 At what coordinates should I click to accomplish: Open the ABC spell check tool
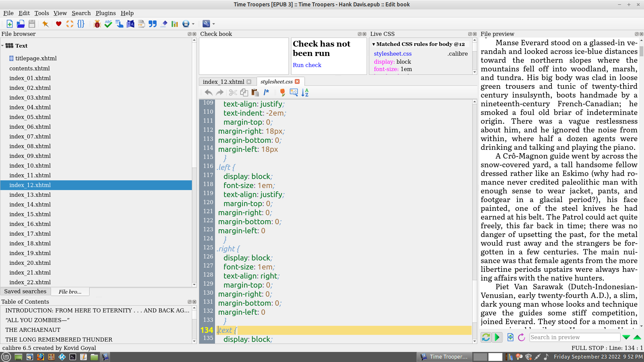coord(108,24)
